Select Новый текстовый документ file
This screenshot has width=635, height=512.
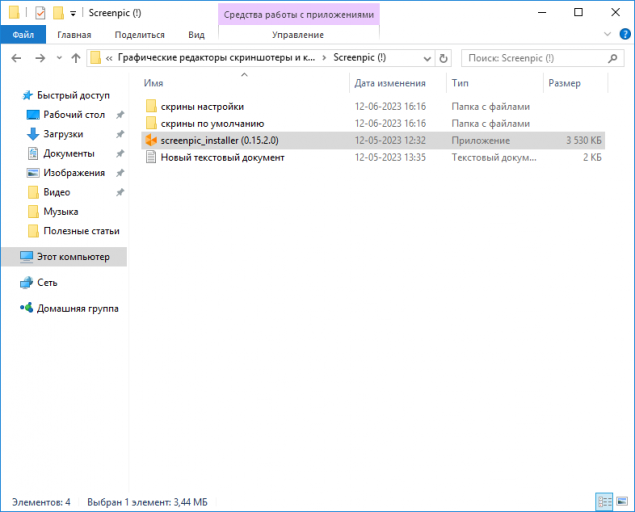point(222,158)
